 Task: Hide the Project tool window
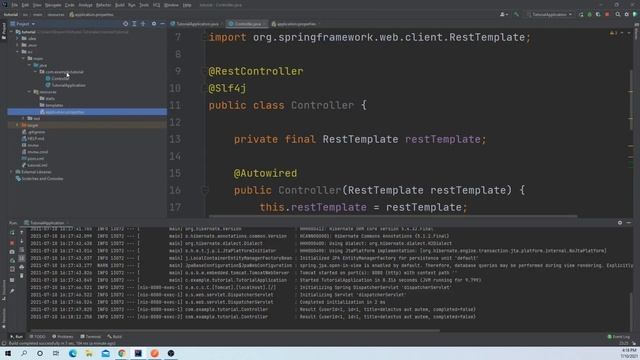tap(162, 24)
